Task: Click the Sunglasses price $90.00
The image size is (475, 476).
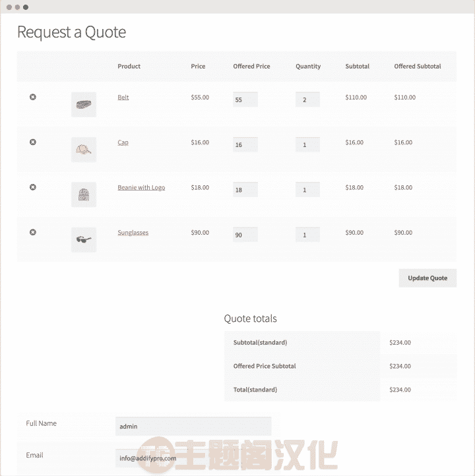Action: pyautogui.click(x=200, y=233)
